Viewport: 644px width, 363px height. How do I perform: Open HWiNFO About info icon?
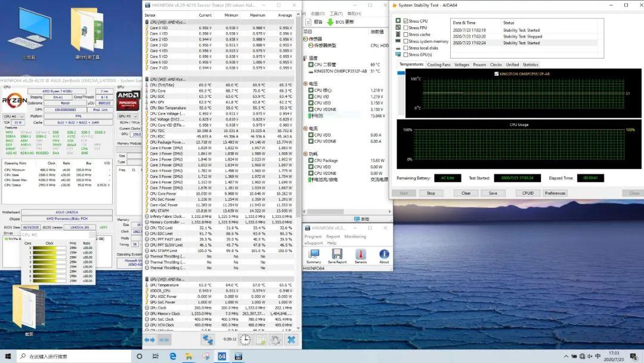click(x=384, y=255)
